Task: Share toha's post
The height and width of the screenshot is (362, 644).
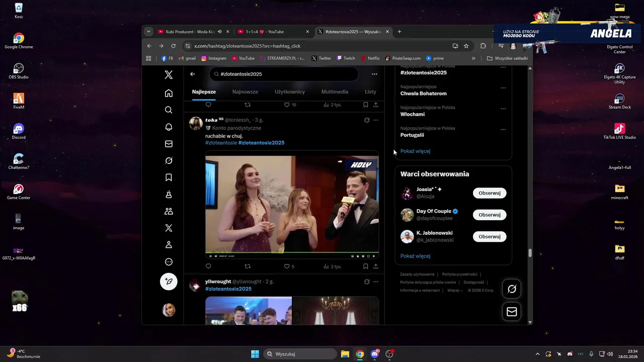Action: pyautogui.click(x=376, y=266)
